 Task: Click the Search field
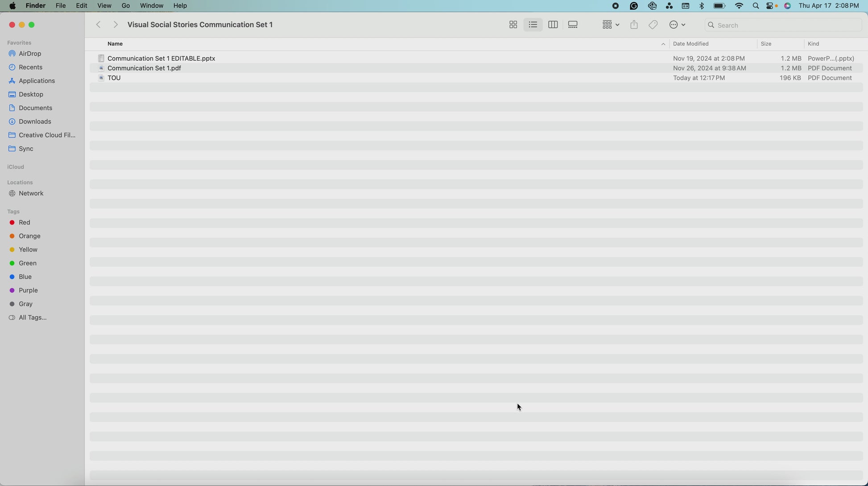(x=783, y=25)
